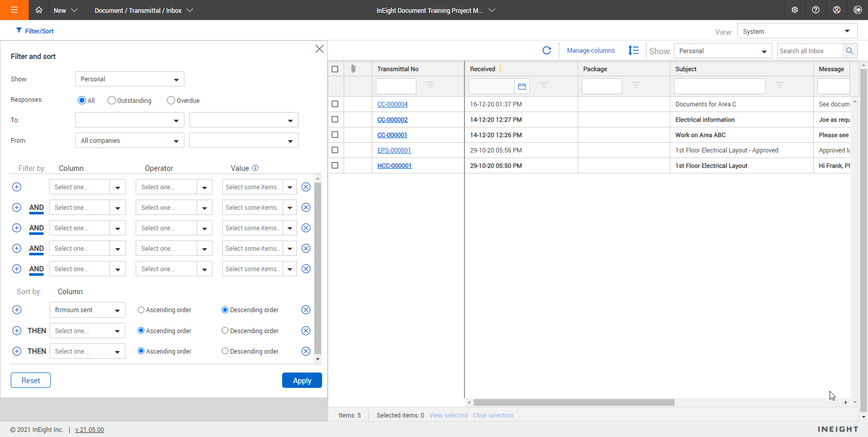Open the Document / Transmittal / Inbox menu
The width and height of the screenshot is (868, 437).
click(x=143, y=10)
